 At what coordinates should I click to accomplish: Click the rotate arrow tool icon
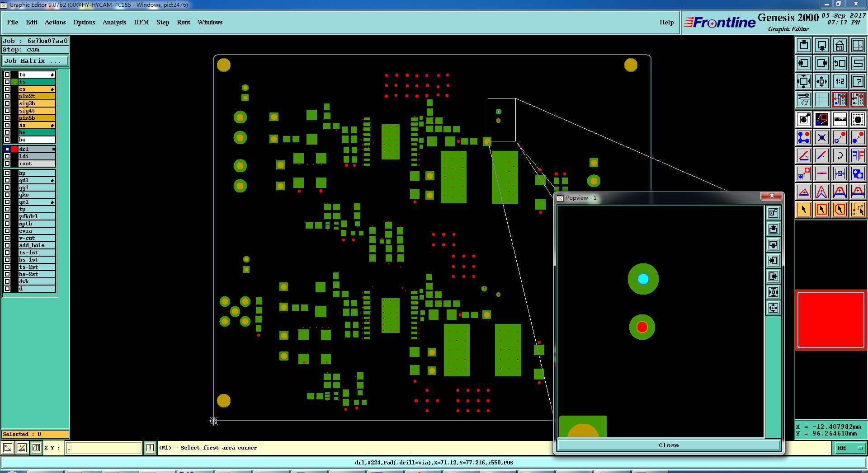click(x=840, y=155)
